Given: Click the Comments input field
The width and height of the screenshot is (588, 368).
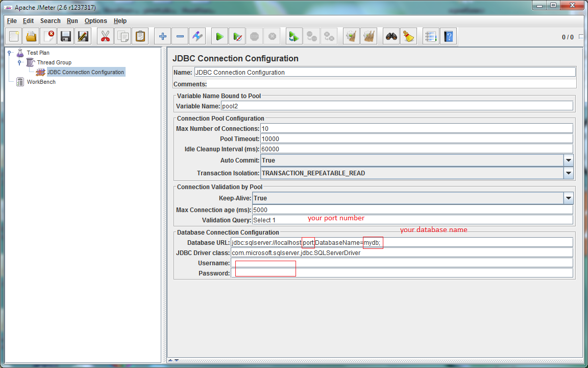Looking at the screenshot, I should point(391,84).
